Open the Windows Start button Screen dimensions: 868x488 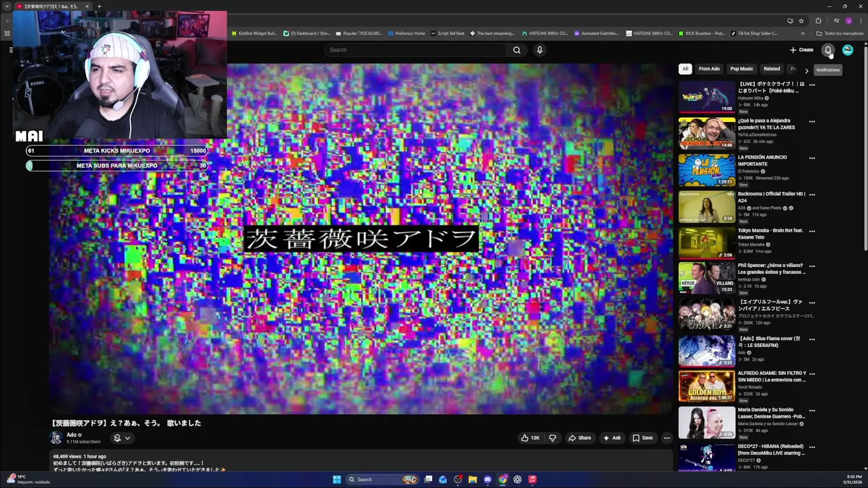coord(337,479)
